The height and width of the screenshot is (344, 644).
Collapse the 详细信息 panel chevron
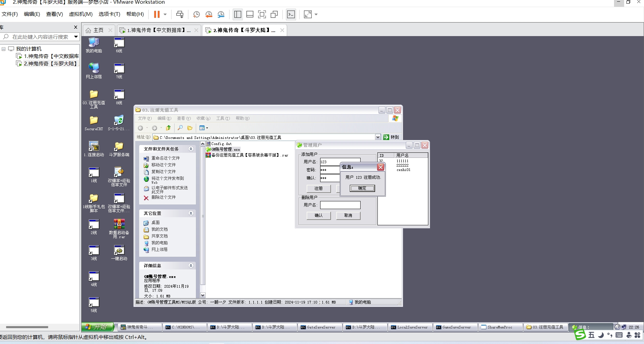(x=191, y=266)
